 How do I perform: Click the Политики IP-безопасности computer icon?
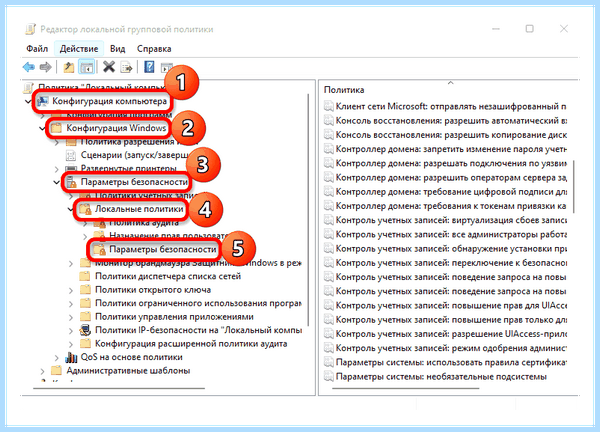click(85, 330)
